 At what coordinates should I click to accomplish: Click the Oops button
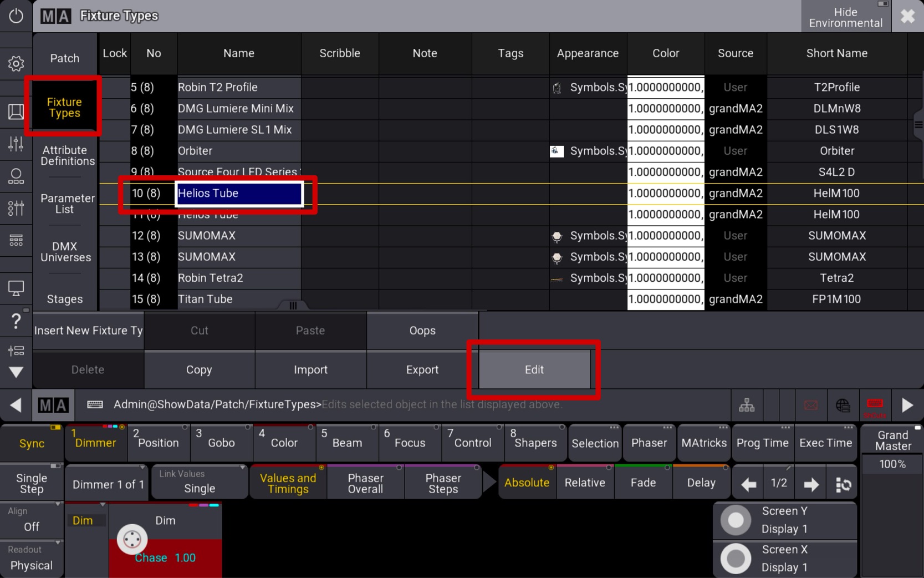(x=422, y=331)
